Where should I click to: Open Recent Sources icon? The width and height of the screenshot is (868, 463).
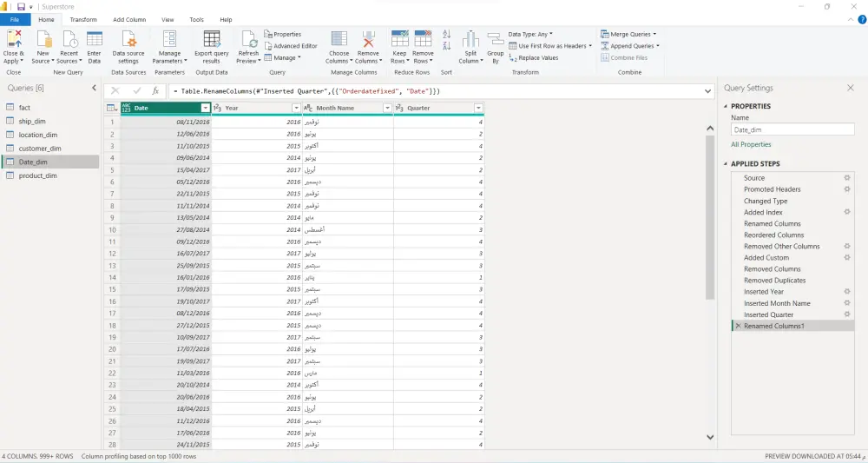pos(69,39)
